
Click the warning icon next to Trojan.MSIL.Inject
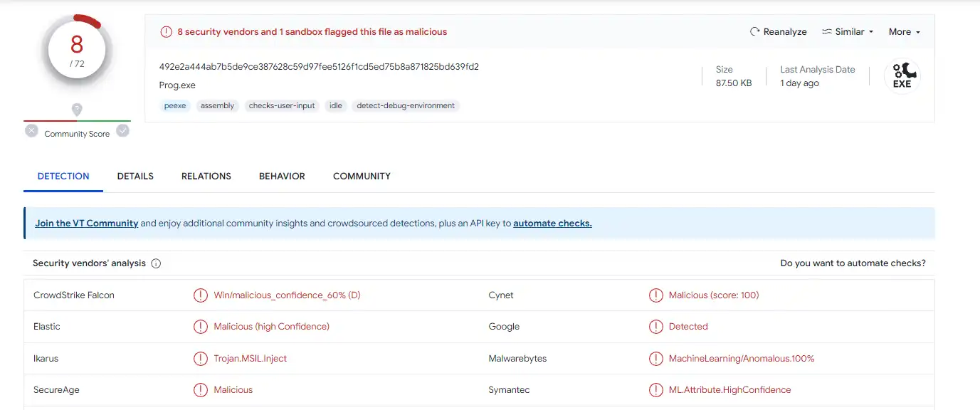coord(201,359)
